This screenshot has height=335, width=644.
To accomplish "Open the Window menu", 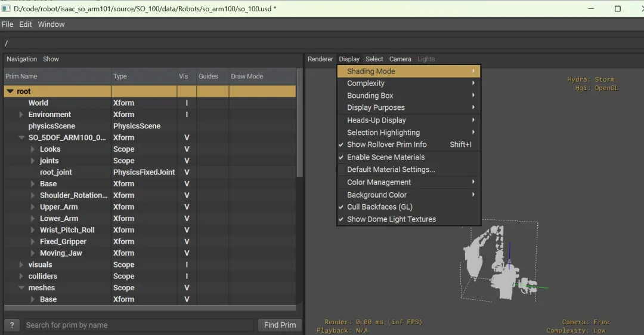I will coord(51,24).
